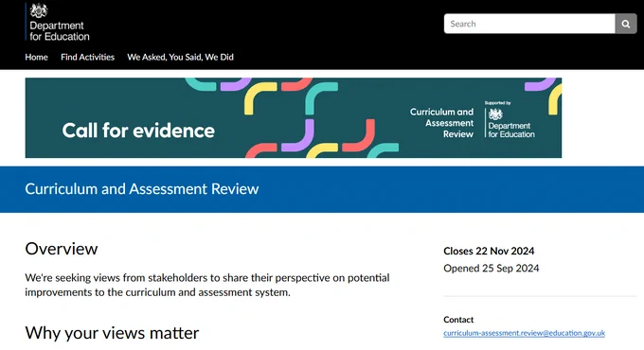Click the Overview heading
The width and height of the screenshot is (644, 350).
[x=62, y=249]
